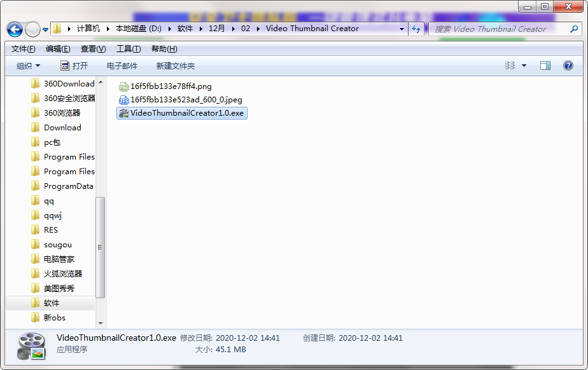Screen dimensions: 588x370
Task: Click the 电子邮件 toolbar button
Action: [122, 66]
